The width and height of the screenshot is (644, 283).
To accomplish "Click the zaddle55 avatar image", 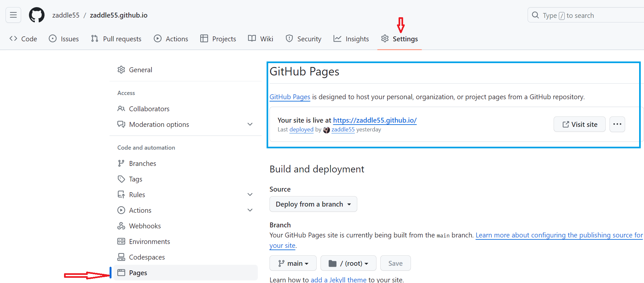I will pyautogui.click(x=326, y=130).
